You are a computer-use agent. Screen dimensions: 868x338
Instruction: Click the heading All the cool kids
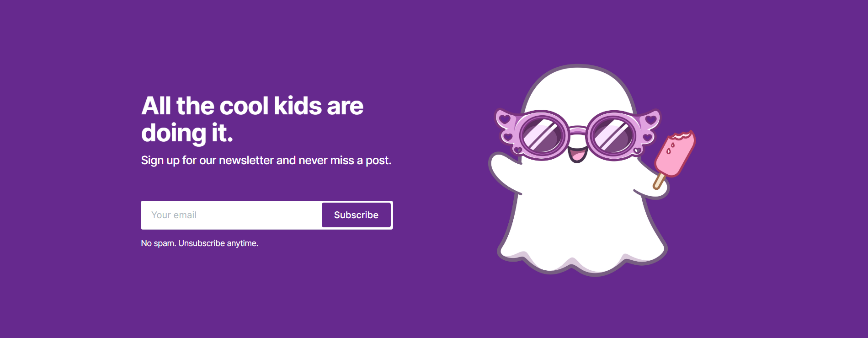click(x=252, y=106)
